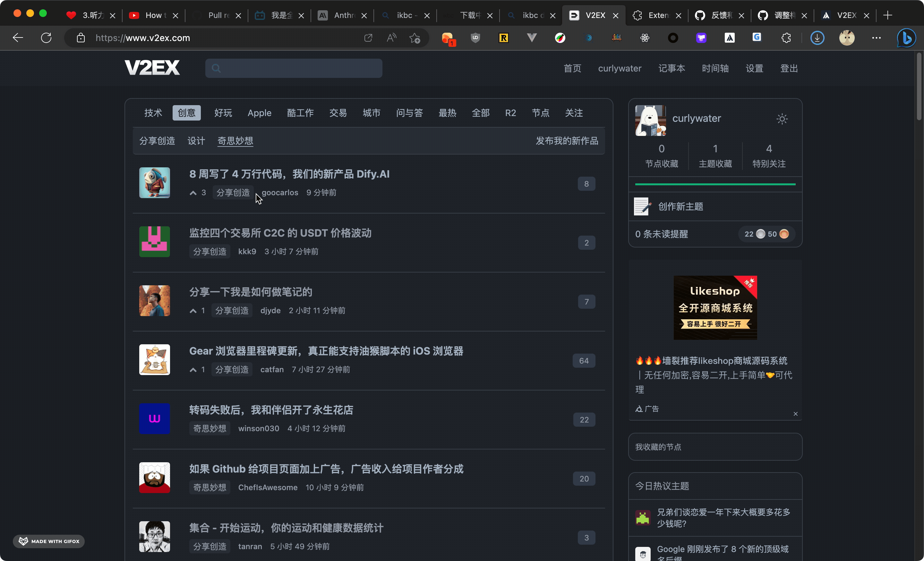Image resolution: width=924 pixels, height=561 pixels.
Task: Upvote the 分享一下我是如何做笔记的 post
Action: tap(193, 311)
